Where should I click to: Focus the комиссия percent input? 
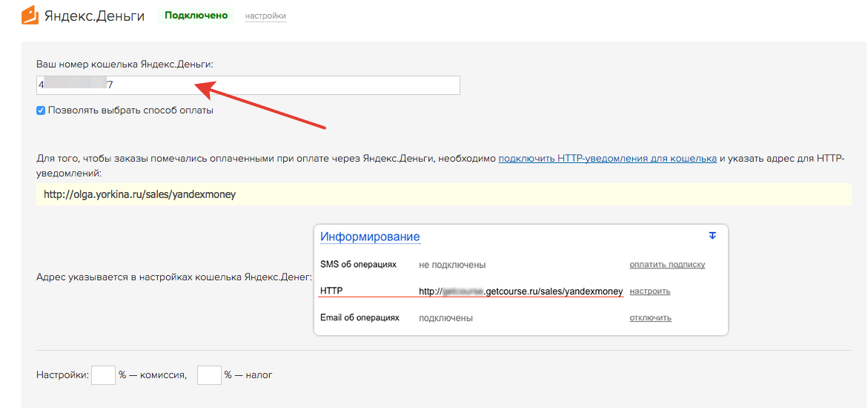[x=104, y=374]
